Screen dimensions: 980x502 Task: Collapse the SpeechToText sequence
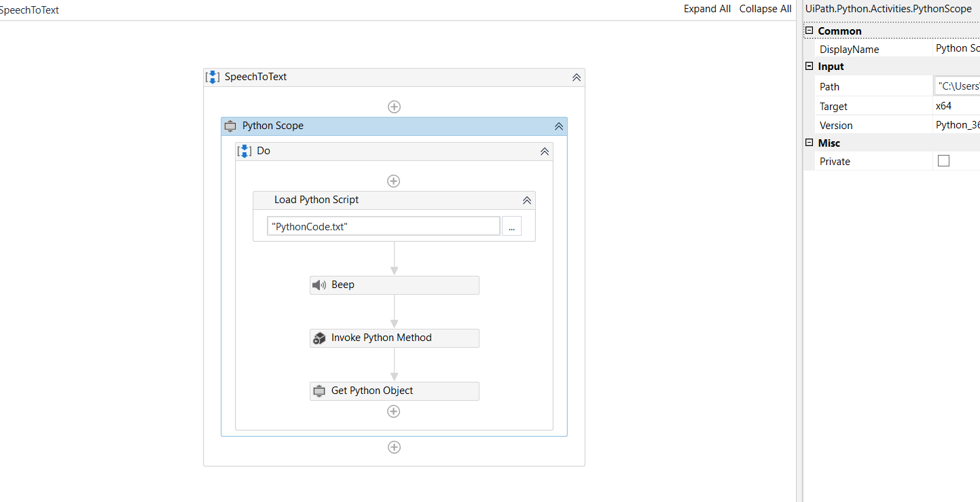click(577, 77)
